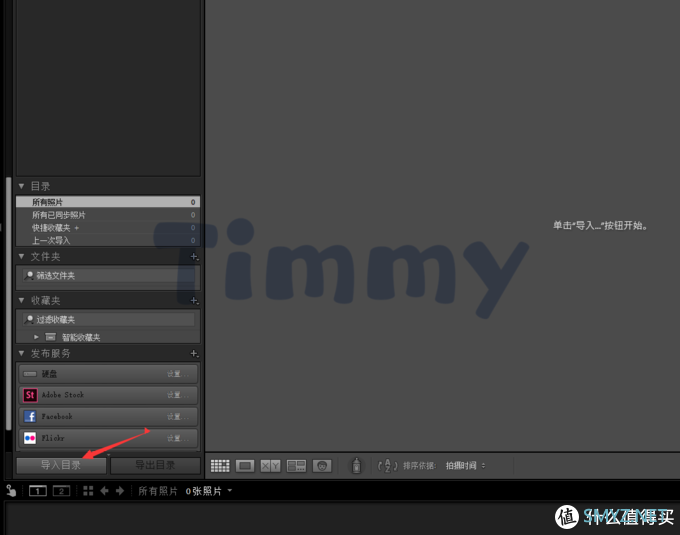Select 所有照片 in catalog

[x=108, y=202]
